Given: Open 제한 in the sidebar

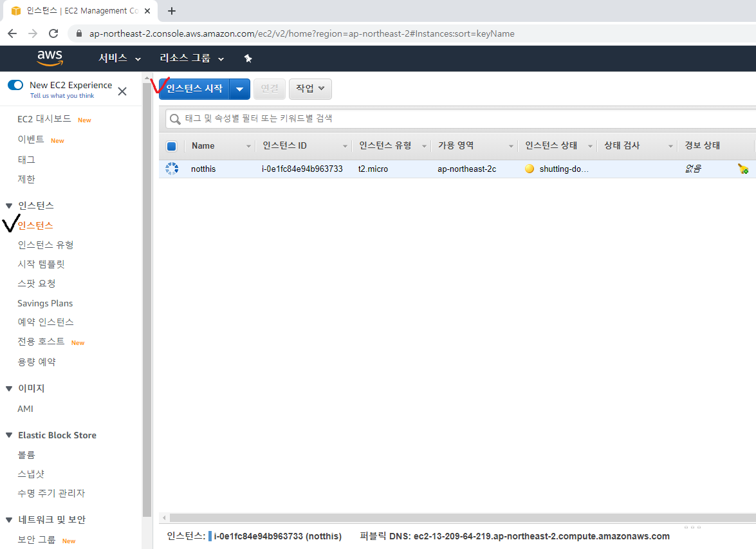Looking at the screenshot, I should (x=26, y=179).
